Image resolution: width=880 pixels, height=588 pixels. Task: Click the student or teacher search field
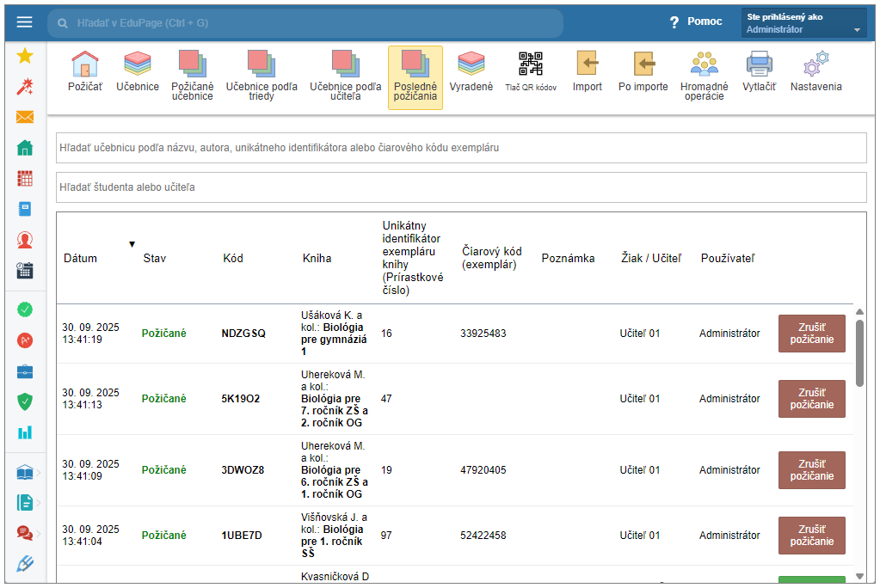tap(461, 187)
